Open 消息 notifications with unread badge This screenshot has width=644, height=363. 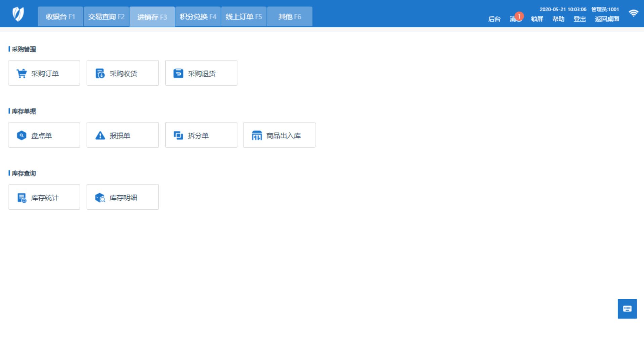[515, 19]
